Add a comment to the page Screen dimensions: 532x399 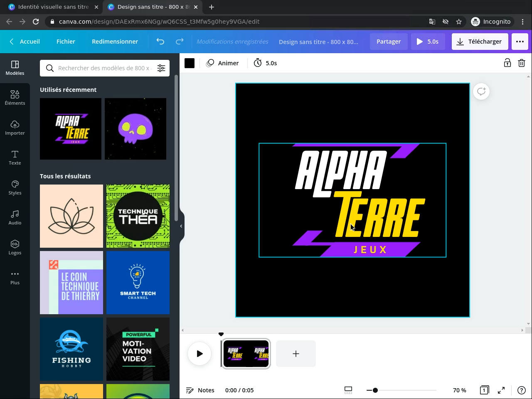[x=481, y=91]
